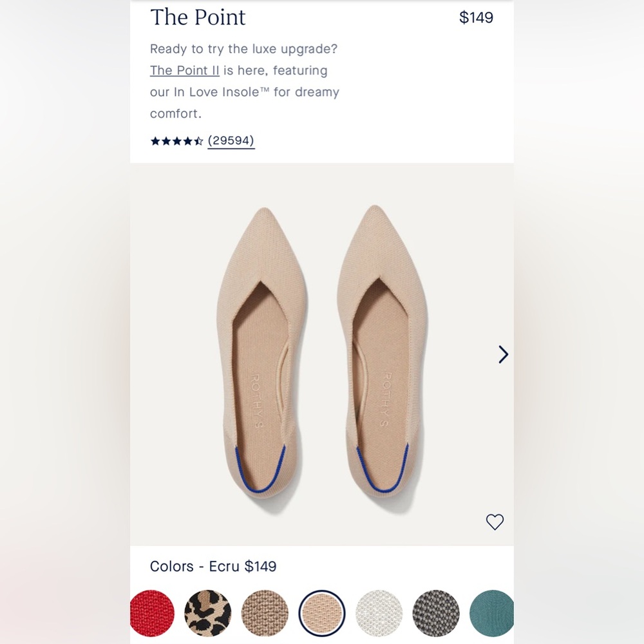This screenshot has width=644, height=644.
Task: Choose the dark grey fabric swatch
Action: 435,614
